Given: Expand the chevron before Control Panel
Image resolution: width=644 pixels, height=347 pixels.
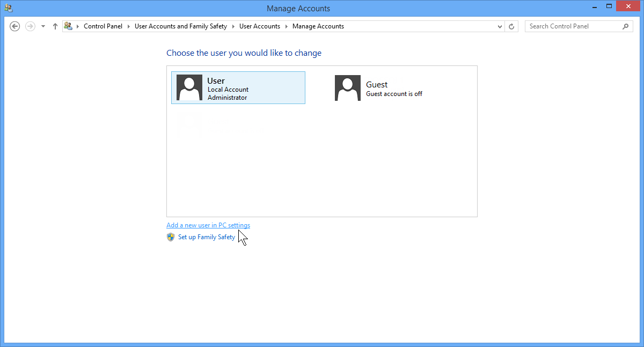Looking at the screenshot, I should 77,26.
